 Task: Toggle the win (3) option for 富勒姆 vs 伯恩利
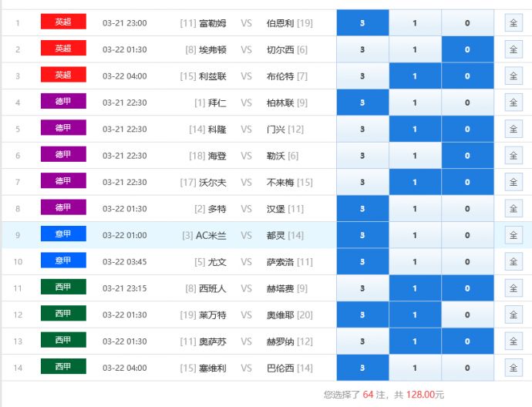click(x=362, y=23)
